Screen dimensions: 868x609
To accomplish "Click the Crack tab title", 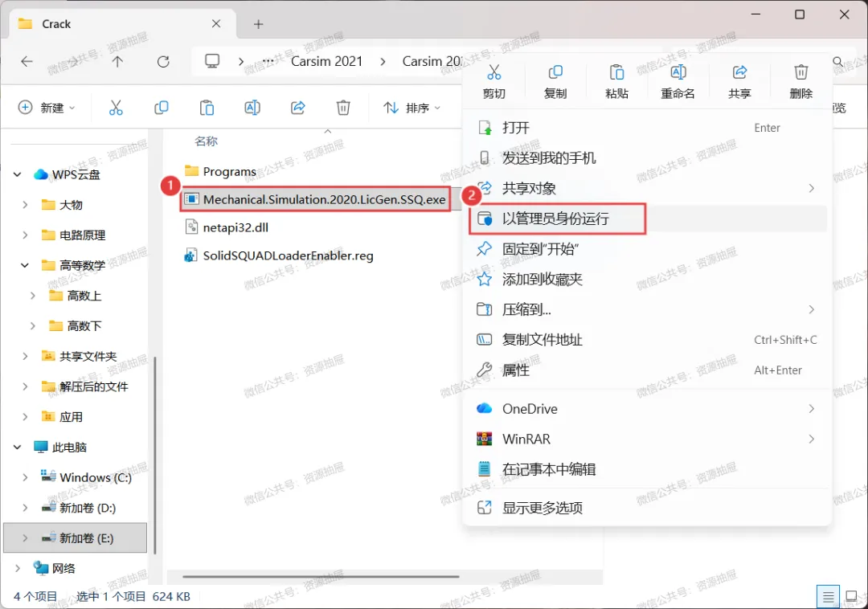I will tap(56, 24).
